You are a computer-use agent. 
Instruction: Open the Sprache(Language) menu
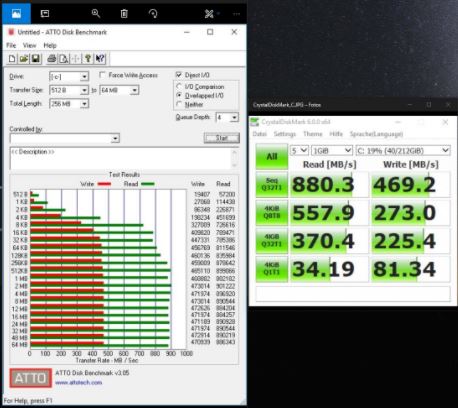pyautogui.click(x=376, y=134)
